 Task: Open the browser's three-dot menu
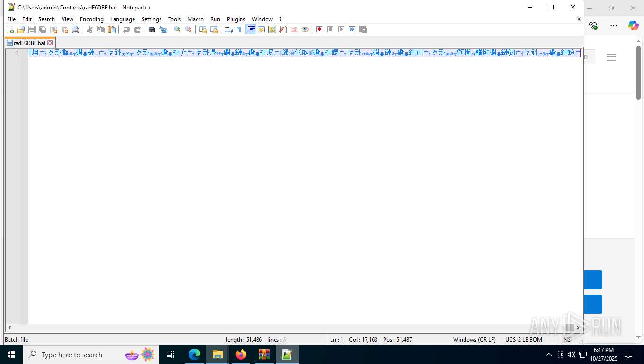click(x=614, y=26)
